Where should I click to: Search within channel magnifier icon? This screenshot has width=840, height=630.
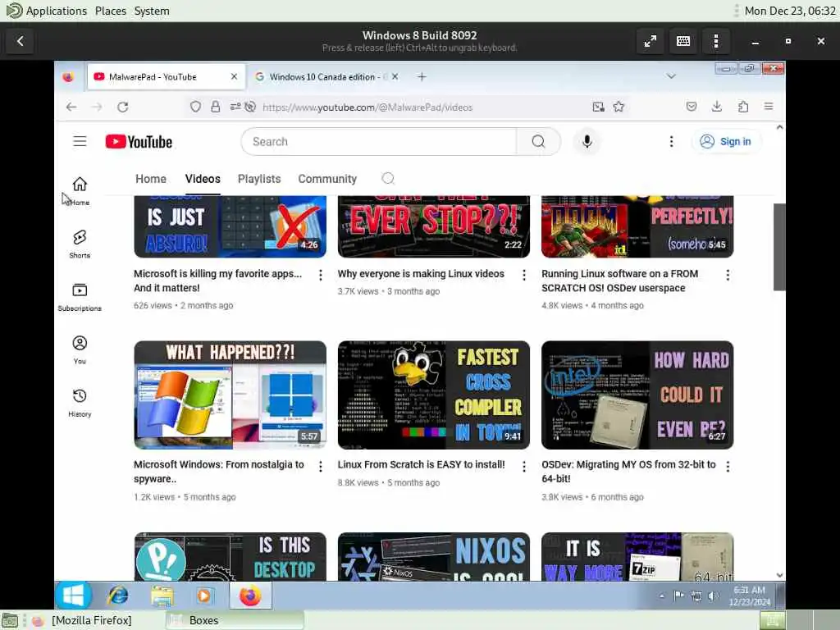point(388,178)
